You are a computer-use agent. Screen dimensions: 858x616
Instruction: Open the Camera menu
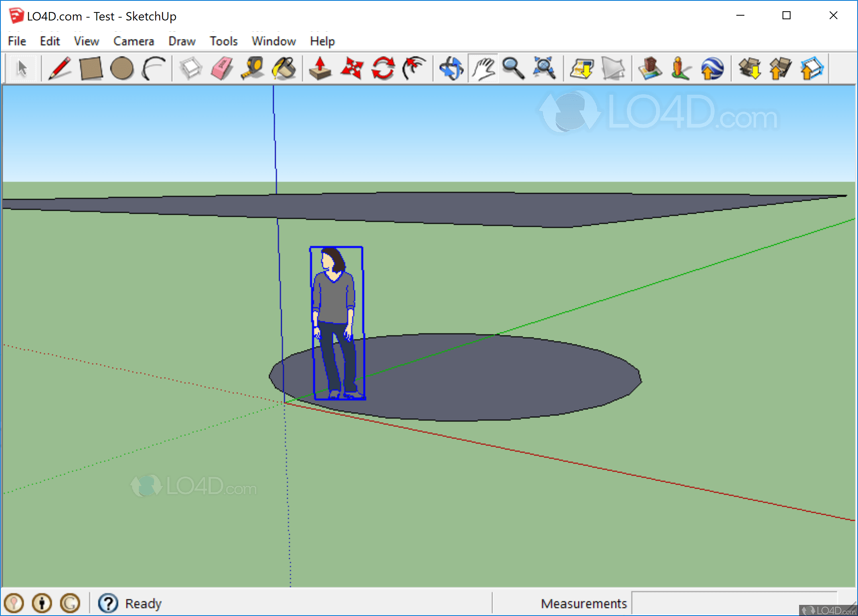tap(134, 41)
